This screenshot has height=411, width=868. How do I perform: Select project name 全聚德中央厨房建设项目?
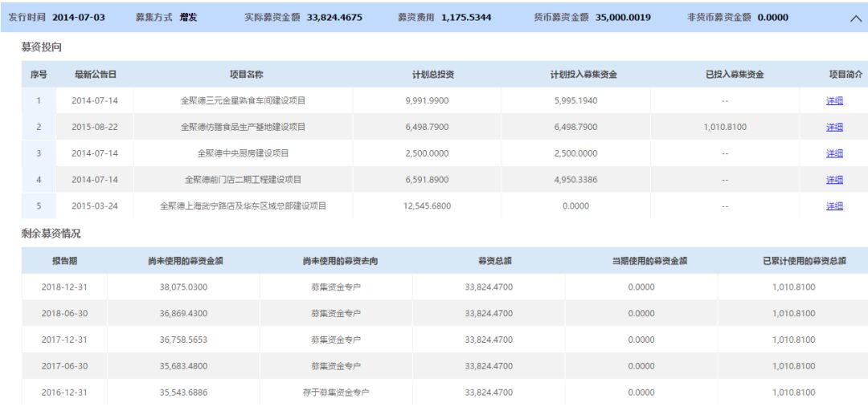(x=243, y=153)
